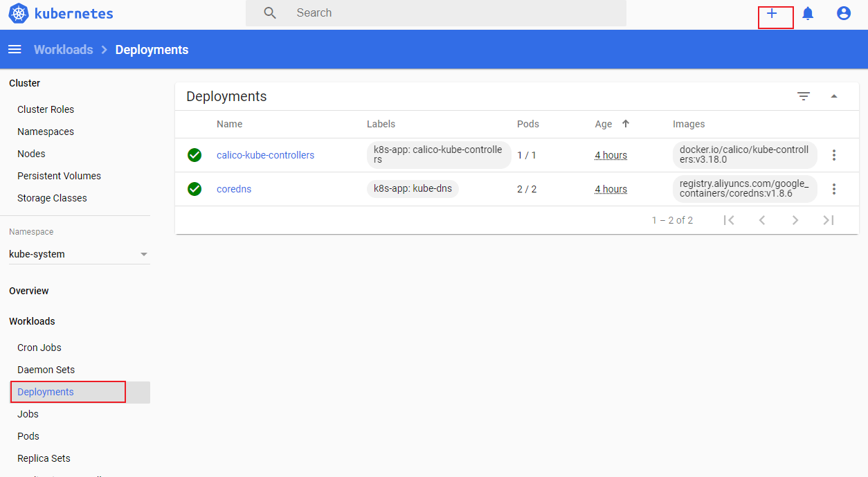The height and width of the screenshot is (477, 868).
Task: Click the Pods column header
Action: (528, 124)
